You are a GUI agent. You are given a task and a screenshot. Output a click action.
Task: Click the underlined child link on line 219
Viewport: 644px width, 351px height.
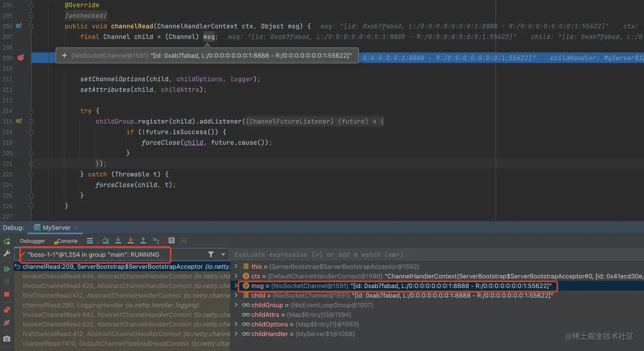pyautogui.click(x=193, y=143)
